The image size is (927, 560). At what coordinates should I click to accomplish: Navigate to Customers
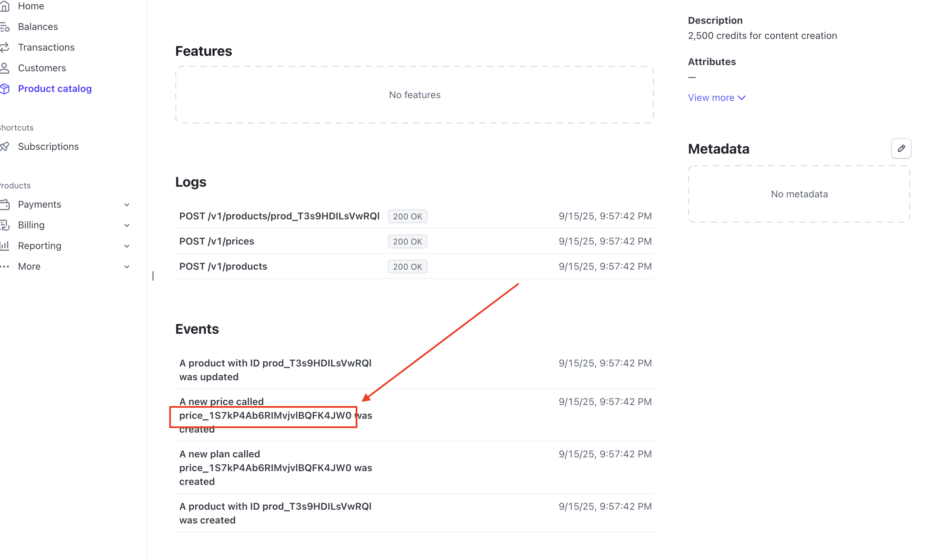pyautogui.click(x=42, y=68)
